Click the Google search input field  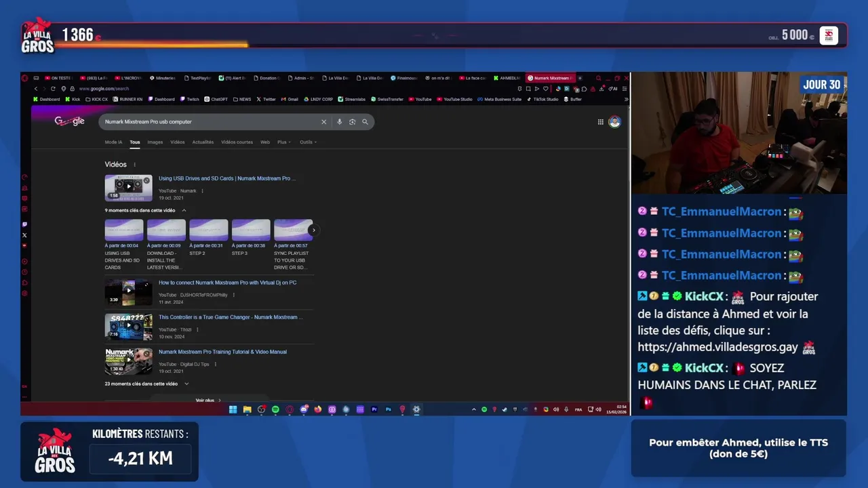(210, 122)
